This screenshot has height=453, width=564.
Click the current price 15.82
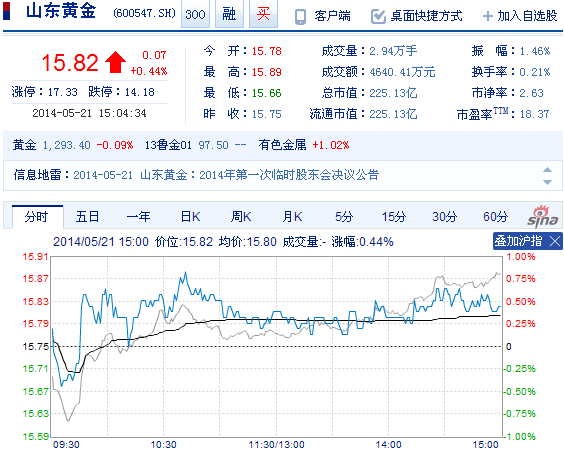point(70,62)
